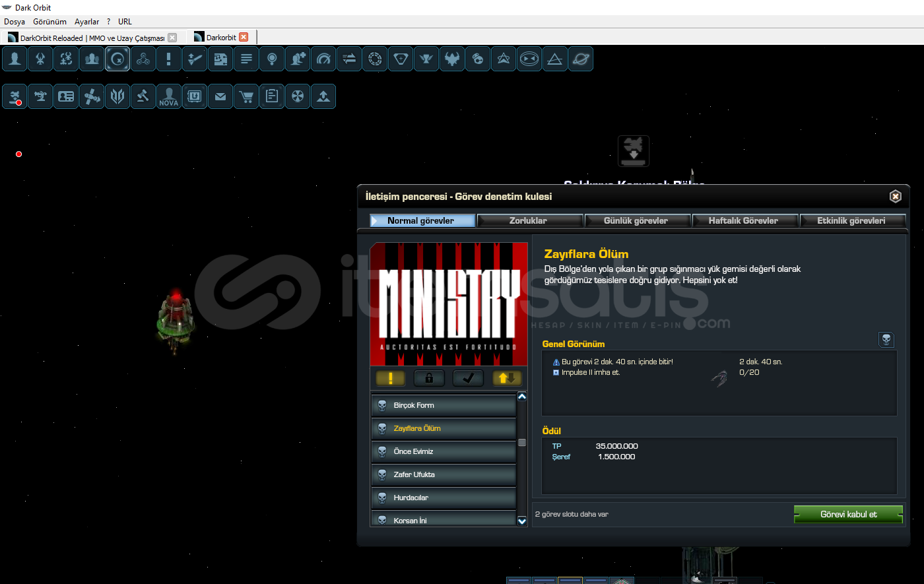Switch to the Etkinlik görevleri tab
Viewport: 924px width, 584px height.
point(853,220)
